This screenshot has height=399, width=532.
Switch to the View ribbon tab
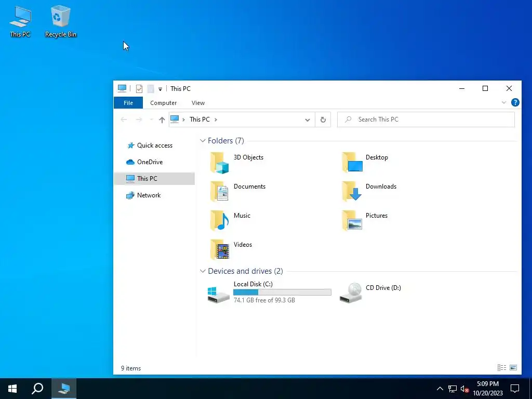198,103
